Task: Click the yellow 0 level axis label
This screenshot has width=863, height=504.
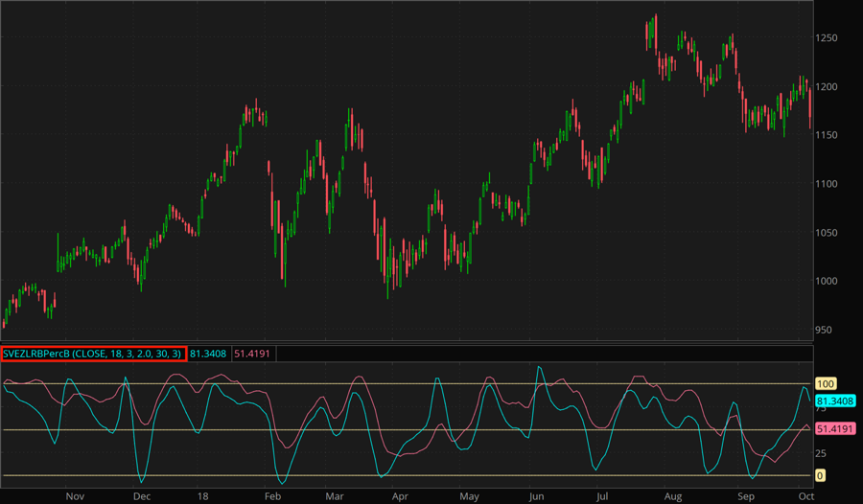Action: [x=821, y=475]
